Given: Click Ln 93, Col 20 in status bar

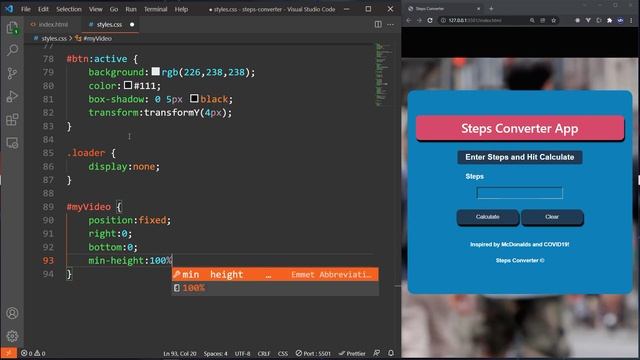Looking at the screenshot, I should point(180,353).
